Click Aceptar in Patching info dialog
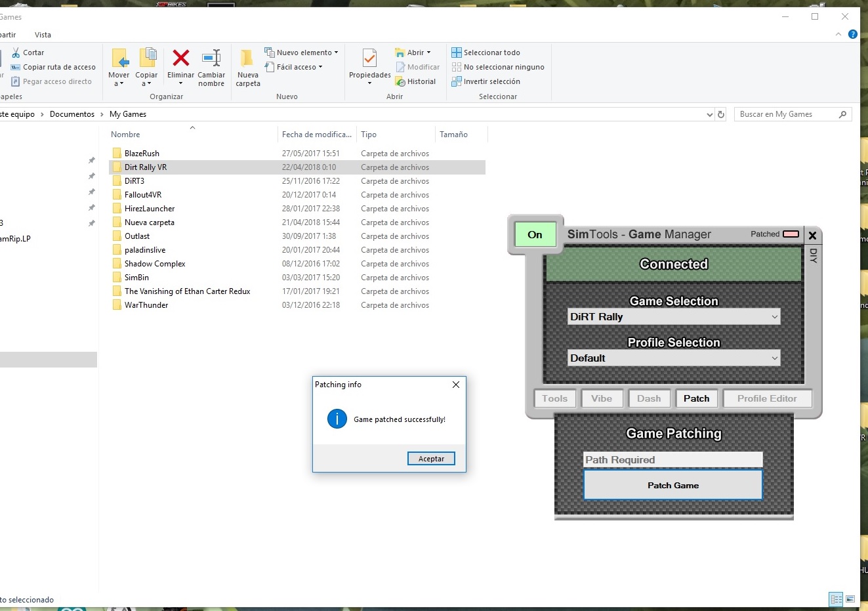The width and height of the screenshot is (868, 611). tap(431, 459)
